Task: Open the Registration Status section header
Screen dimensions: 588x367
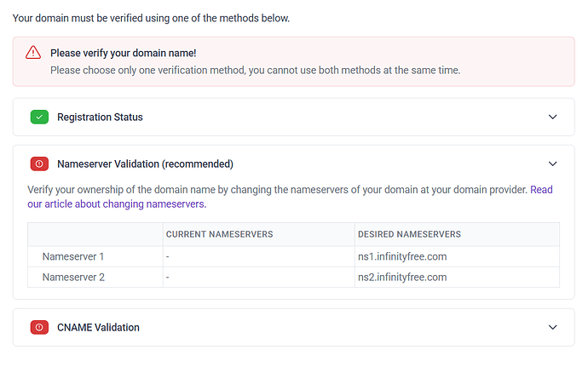Action: coord(100,117)
